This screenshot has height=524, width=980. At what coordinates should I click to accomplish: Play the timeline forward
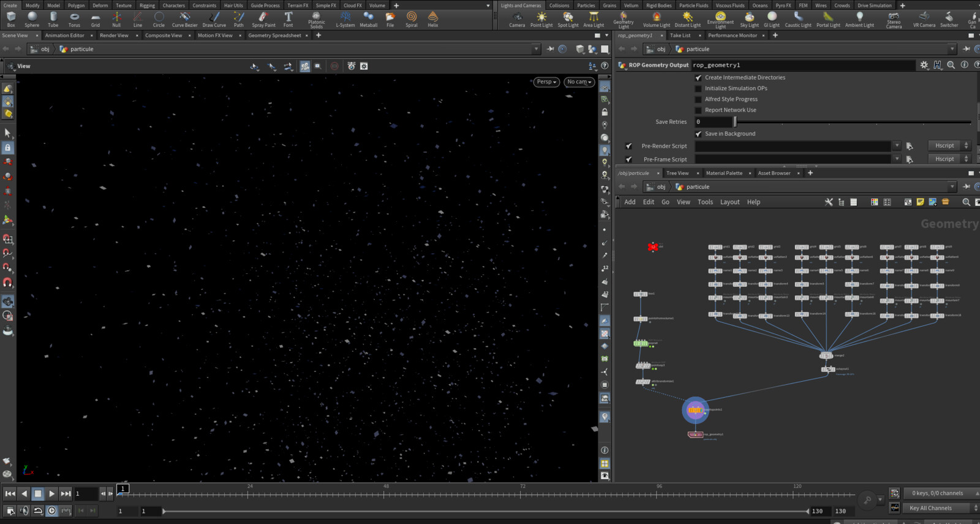pyautogui.click(x=51, y=493)
